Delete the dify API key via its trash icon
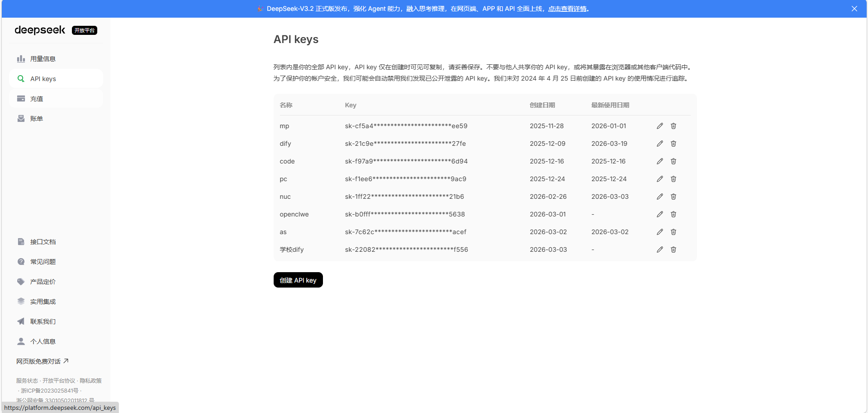Image resolution: width=868 pixels, height=413 pixels. coord(673,144)
